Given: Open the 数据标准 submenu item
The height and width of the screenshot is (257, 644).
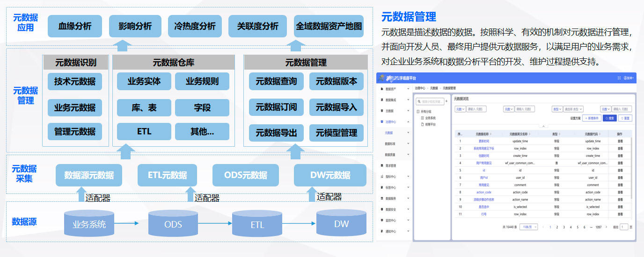Looking at the screenshot, I should coord(390,143).
